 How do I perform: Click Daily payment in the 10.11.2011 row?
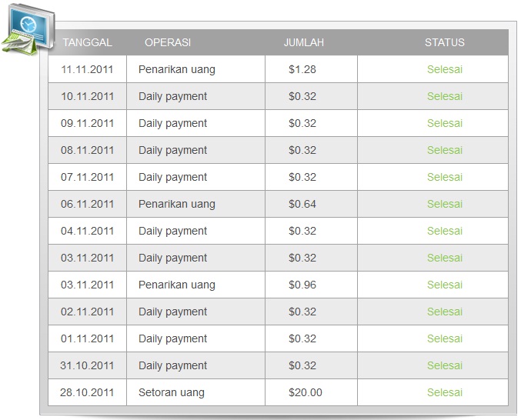point(173,96)
